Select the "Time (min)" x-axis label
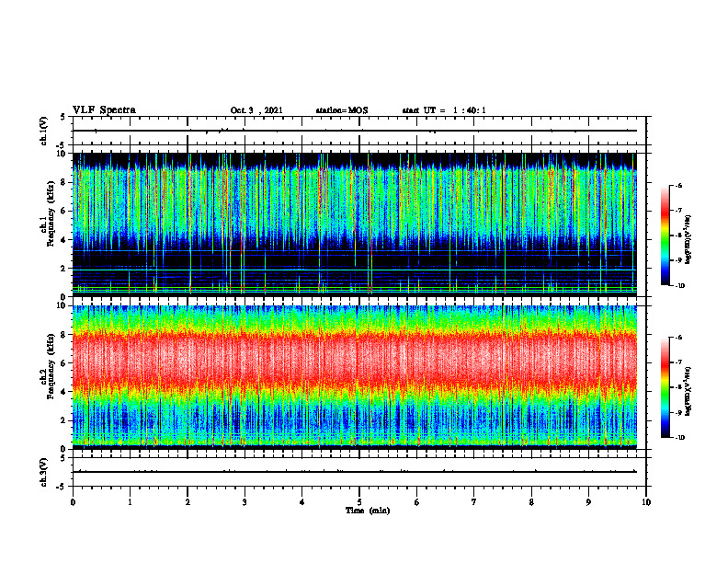This screenshot has width=728, height=563. tap(368, 511)
